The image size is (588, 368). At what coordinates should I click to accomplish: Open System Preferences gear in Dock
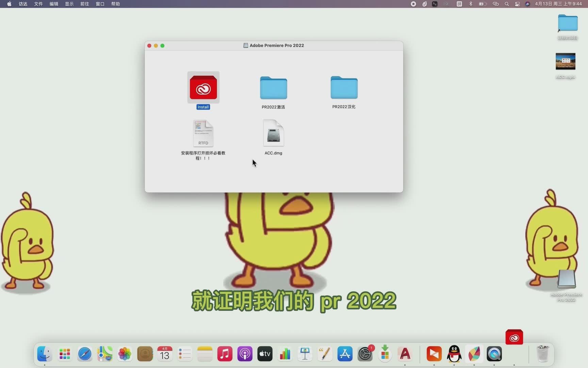[365, 354]
